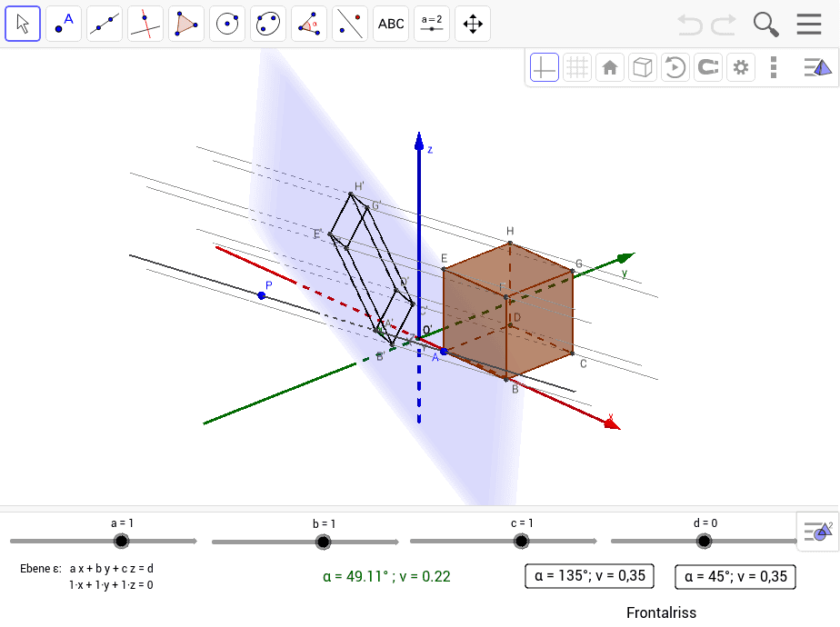Screen dimensions: 840x627
Task: Select the Ellipse conic tool
Action: (x=268, y=24)
